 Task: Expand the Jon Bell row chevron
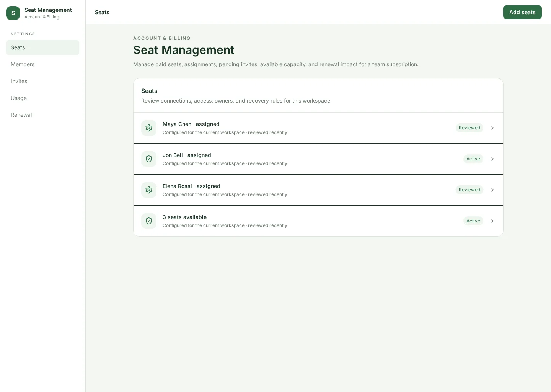492,159
